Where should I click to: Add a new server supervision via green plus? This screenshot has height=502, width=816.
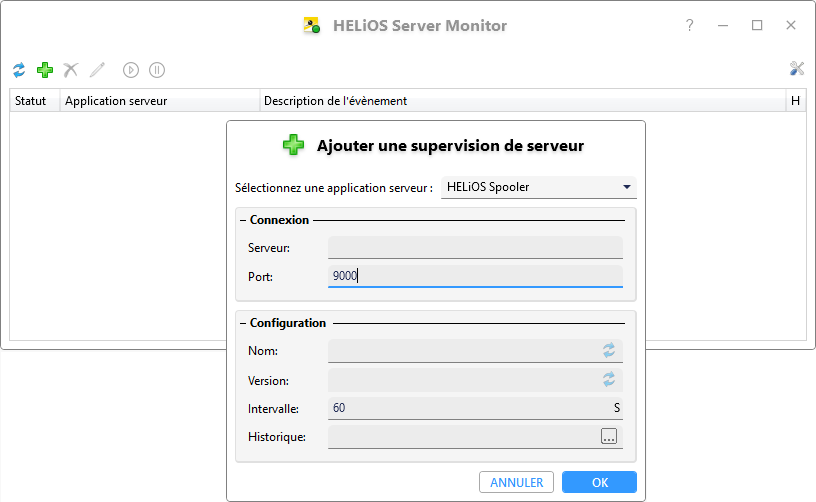45,70
